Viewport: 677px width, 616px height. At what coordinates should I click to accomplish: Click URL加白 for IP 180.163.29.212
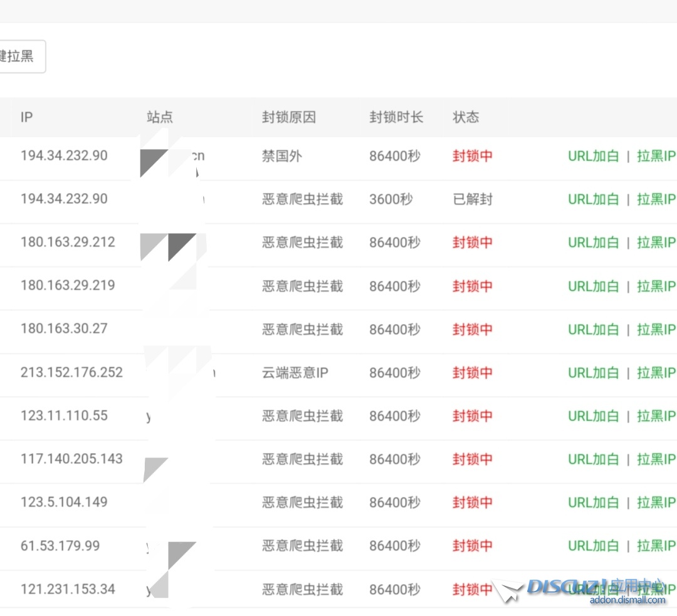click(x=594, y=242)
